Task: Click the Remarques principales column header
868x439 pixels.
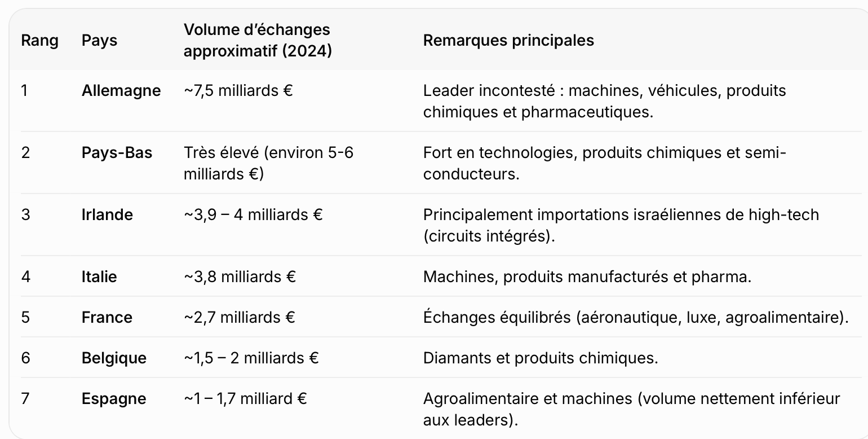Action: [x=508, y=41]
